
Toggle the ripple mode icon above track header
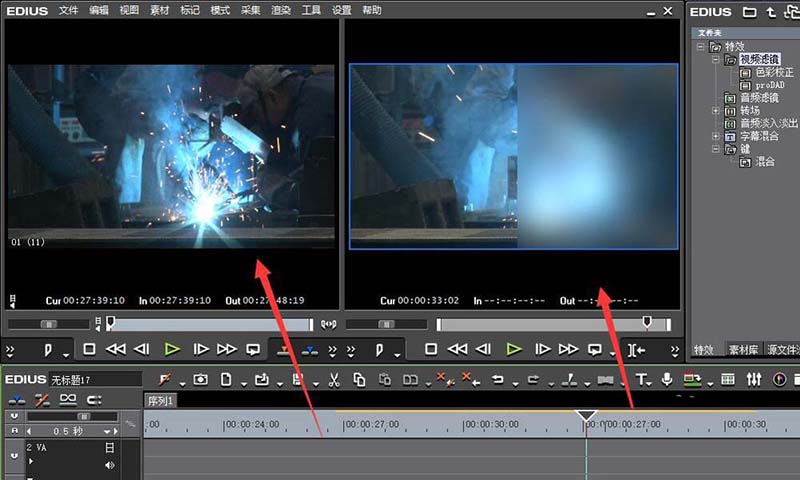(43, 400)
